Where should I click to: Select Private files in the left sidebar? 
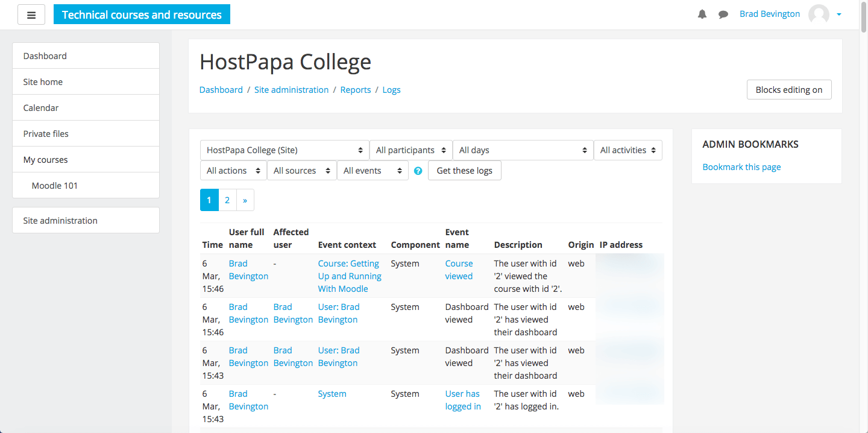point(86,133)
